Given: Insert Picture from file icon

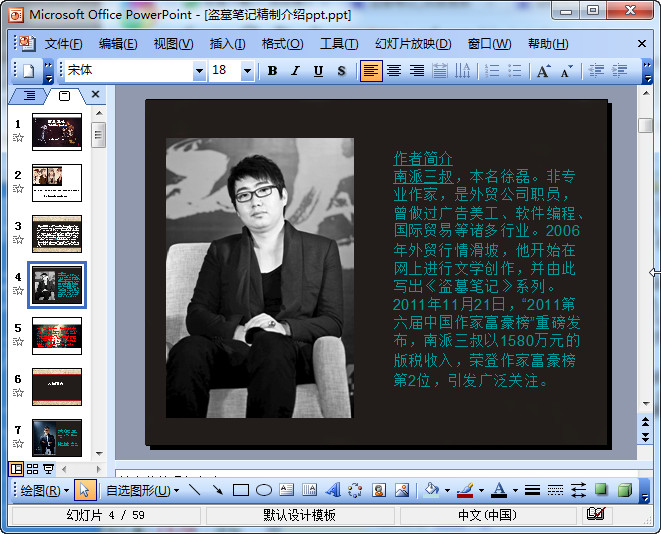Looking at the screenshot, I should pyautogui.click(x=402, y=490).
